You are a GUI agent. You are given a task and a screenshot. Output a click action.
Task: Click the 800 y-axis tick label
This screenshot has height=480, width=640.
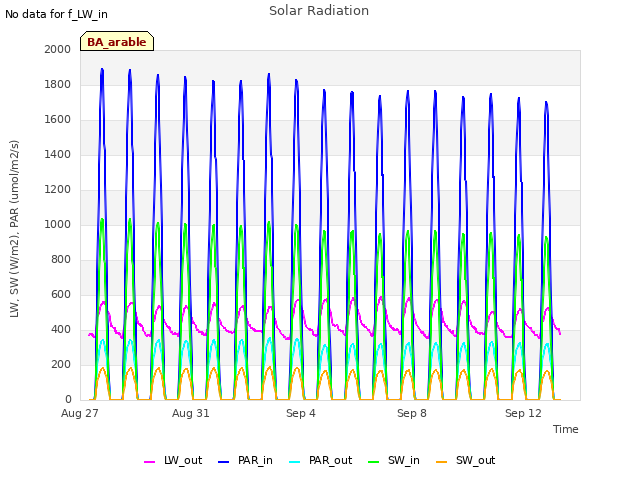(61, 260)
